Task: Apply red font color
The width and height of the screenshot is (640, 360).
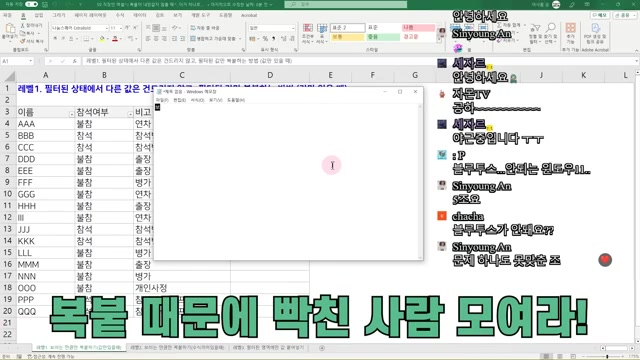Action: click(115, 38)
